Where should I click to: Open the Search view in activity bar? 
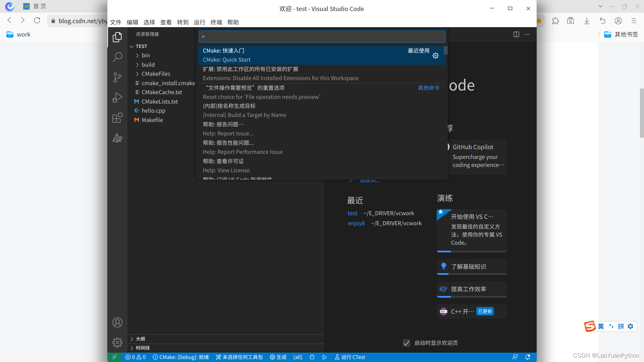(x=117, y=57)
